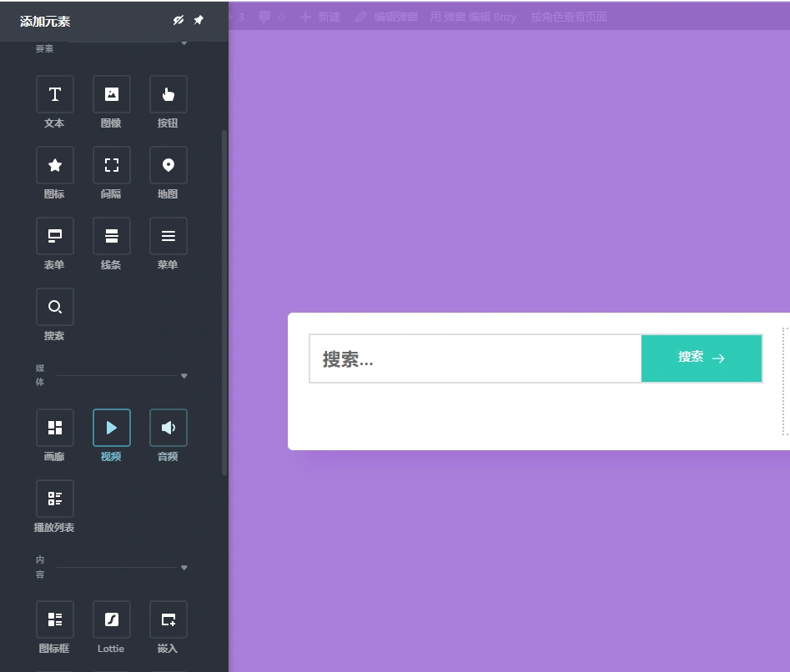Add a 视频 (Video) element
Viewport: 790px width, 672px height.
[x=111, y=427]
